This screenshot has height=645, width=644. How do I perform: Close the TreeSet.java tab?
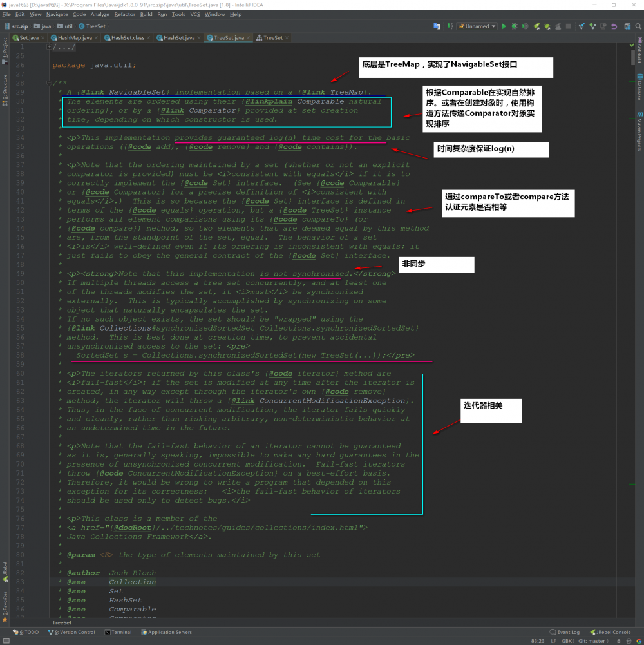[x=248, y=38]
